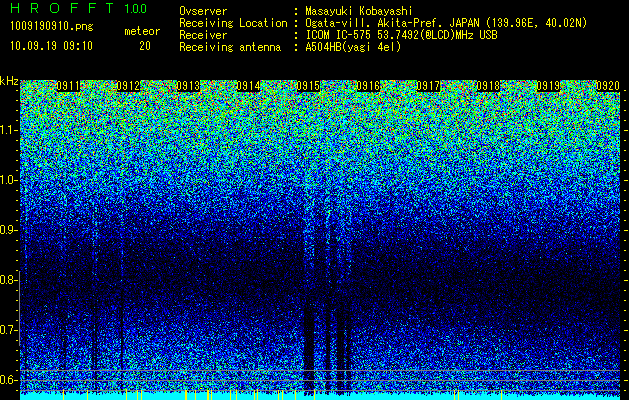Viewport: 629px width, 400px height.
Task: Click the meteor count value 20
Action: click(x=145, y=46)
